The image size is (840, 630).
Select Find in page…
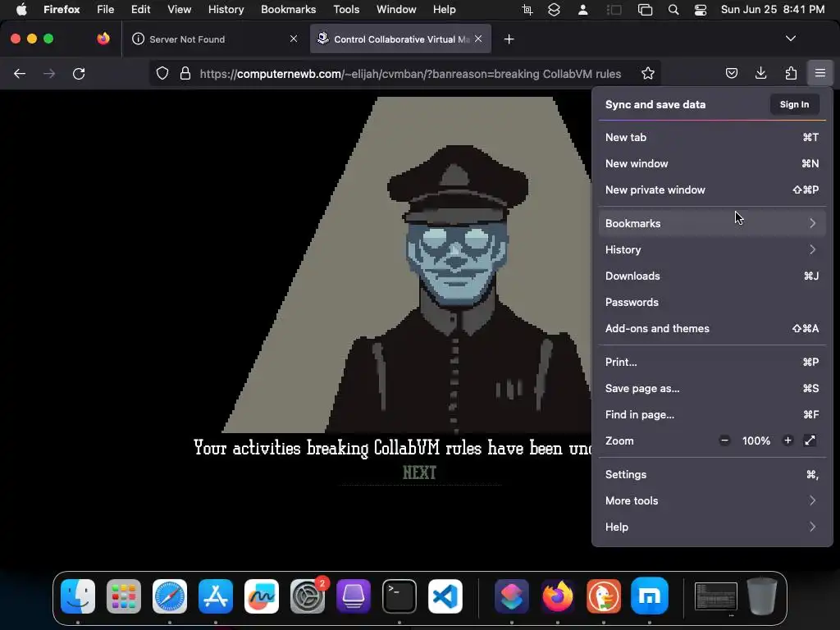click(x=712, y=414)
